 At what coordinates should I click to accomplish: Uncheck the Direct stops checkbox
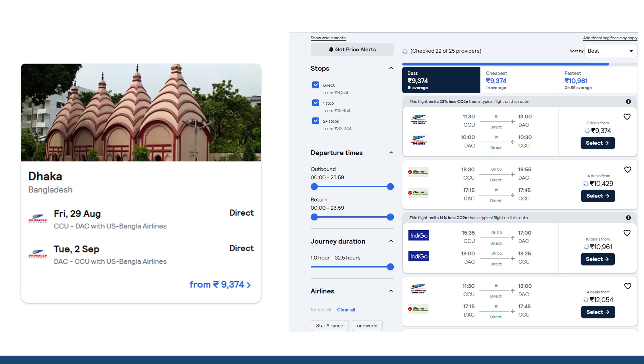point(315,85)
